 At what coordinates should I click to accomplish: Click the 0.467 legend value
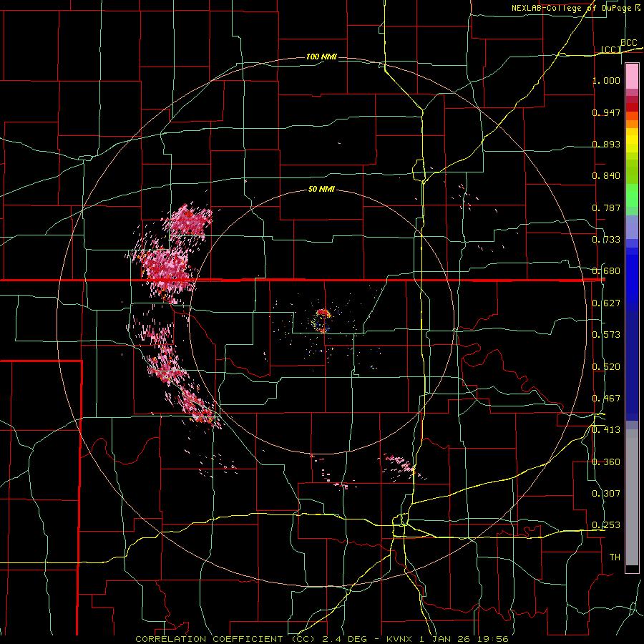606,399
